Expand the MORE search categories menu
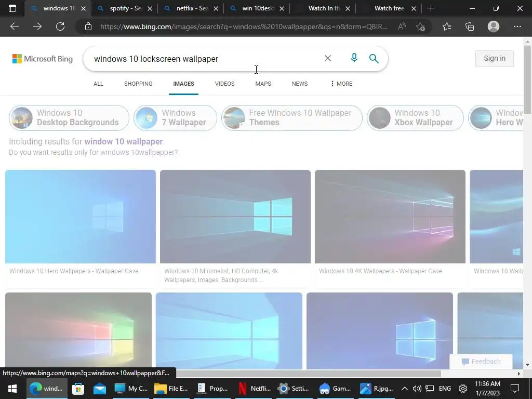This screenshot has width=532, height=399. [341, 84]
